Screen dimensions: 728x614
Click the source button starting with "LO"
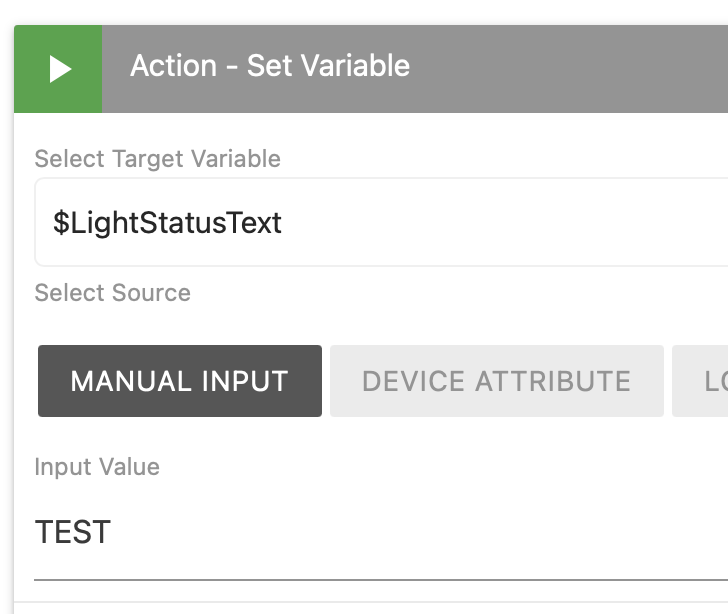tap(702, 381)
